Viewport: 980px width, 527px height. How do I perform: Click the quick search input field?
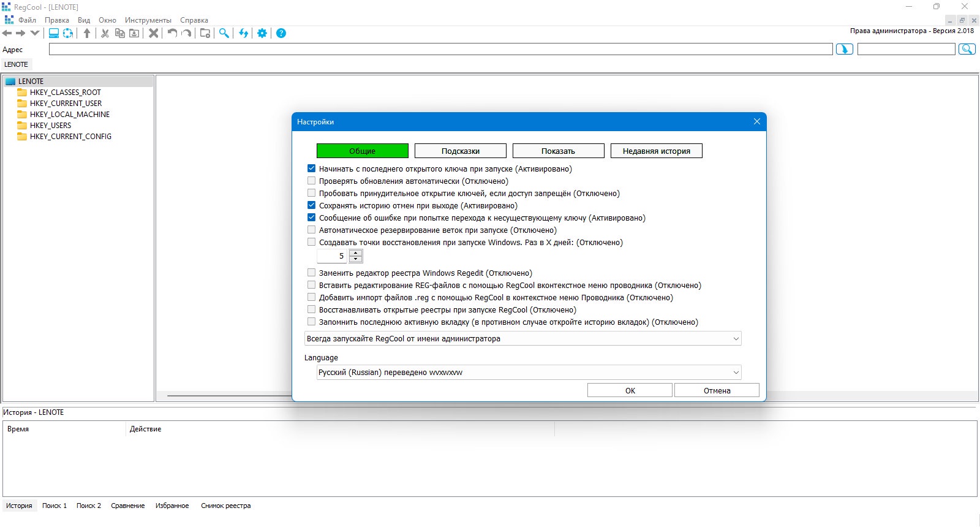(907, 49)
